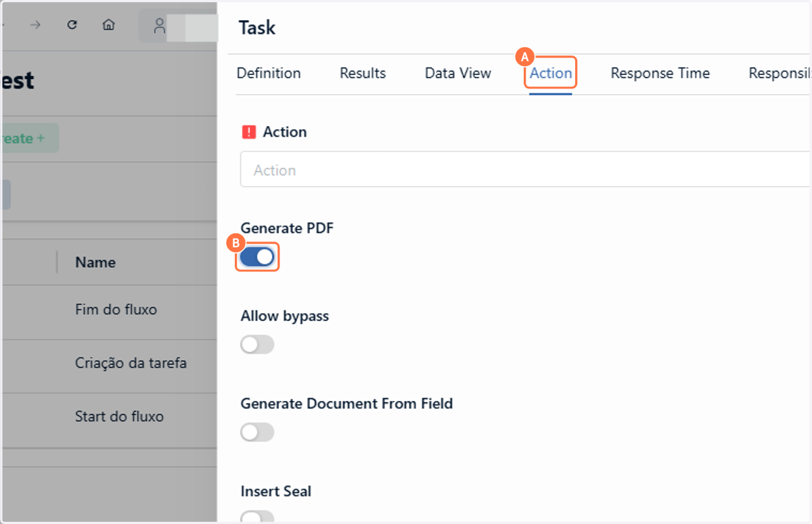Click the browser reload icon
The image size is (812, 524).
coord(72,25)
